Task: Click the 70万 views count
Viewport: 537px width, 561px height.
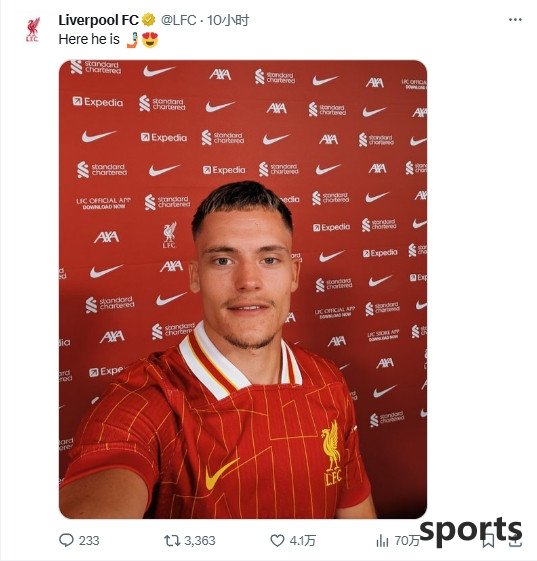Action: pos(407,541)
